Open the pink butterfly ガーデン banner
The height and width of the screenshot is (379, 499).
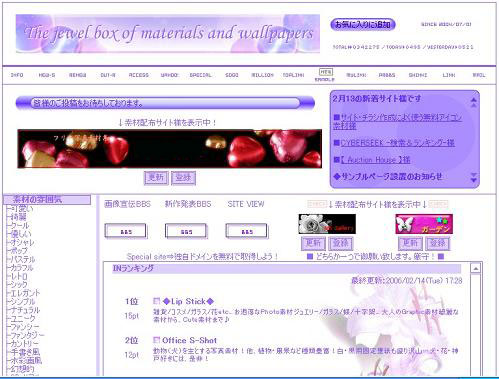point(424,224)
